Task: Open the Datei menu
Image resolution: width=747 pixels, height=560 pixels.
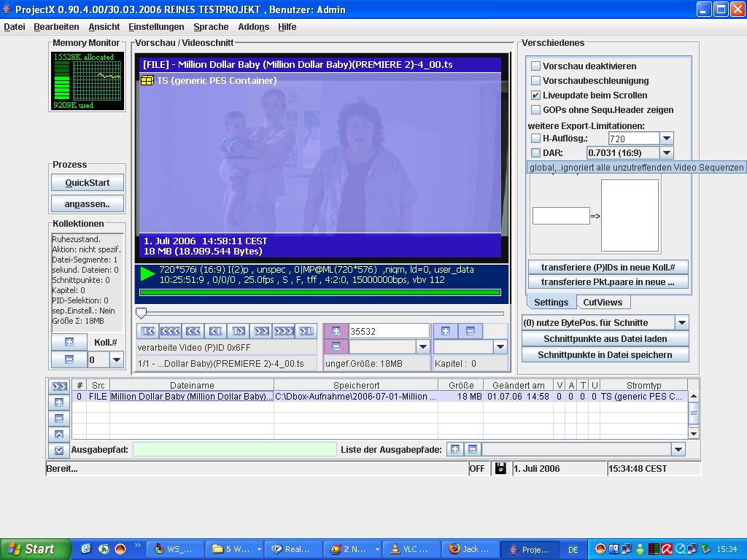Action: [x=15, y=27]
